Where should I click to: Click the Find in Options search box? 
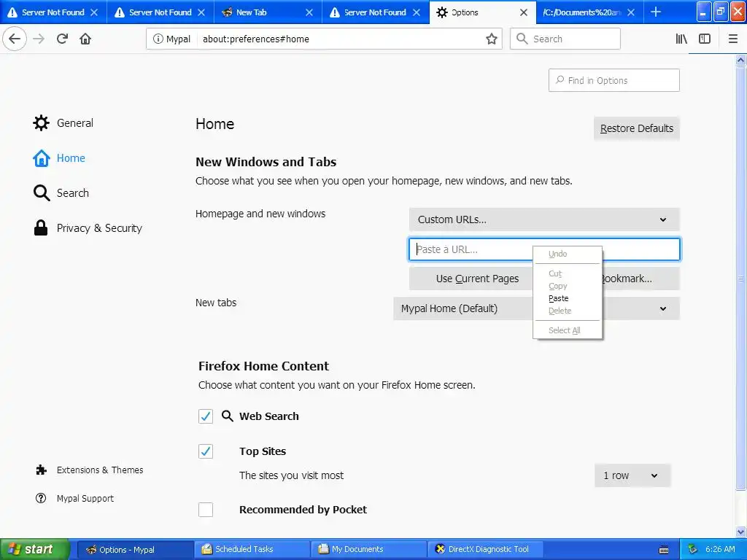coord(614,80)
